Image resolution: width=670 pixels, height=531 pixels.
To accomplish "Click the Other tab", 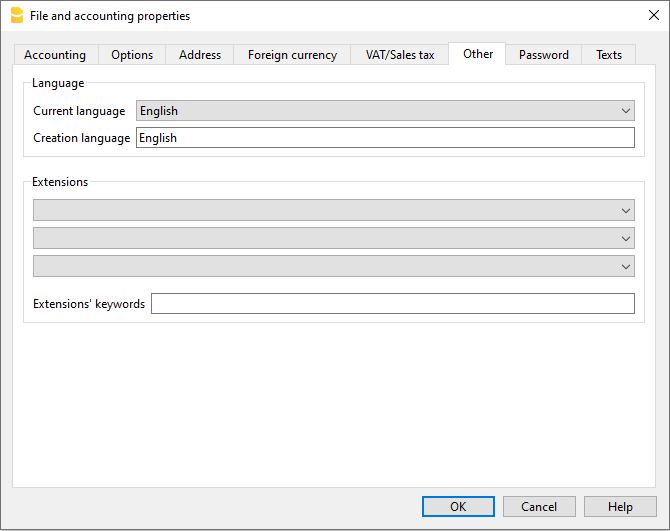I will coord(478,54).
